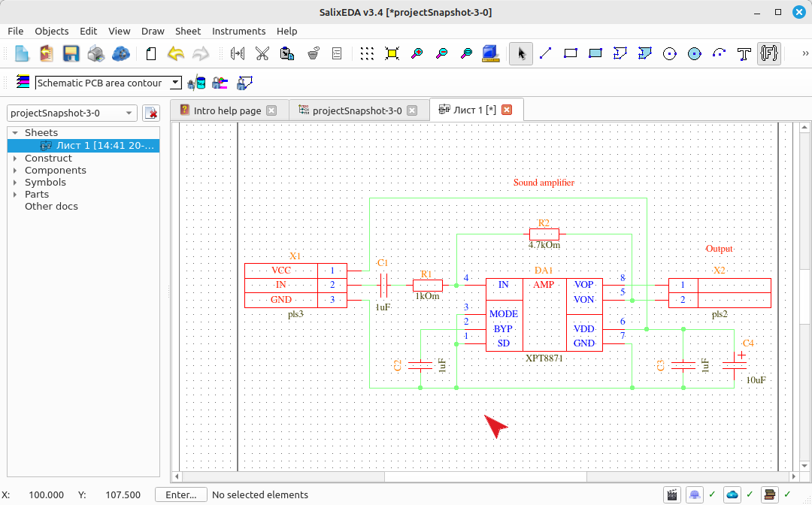Open the Draw menu
Screen dimensions: 812x505
(x=153, y=31)
